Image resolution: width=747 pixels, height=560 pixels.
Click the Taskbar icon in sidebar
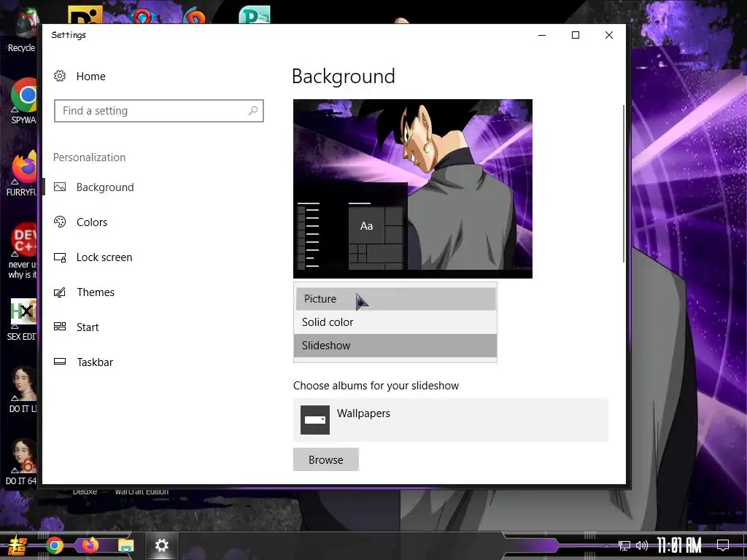click(x=60, y=362)
